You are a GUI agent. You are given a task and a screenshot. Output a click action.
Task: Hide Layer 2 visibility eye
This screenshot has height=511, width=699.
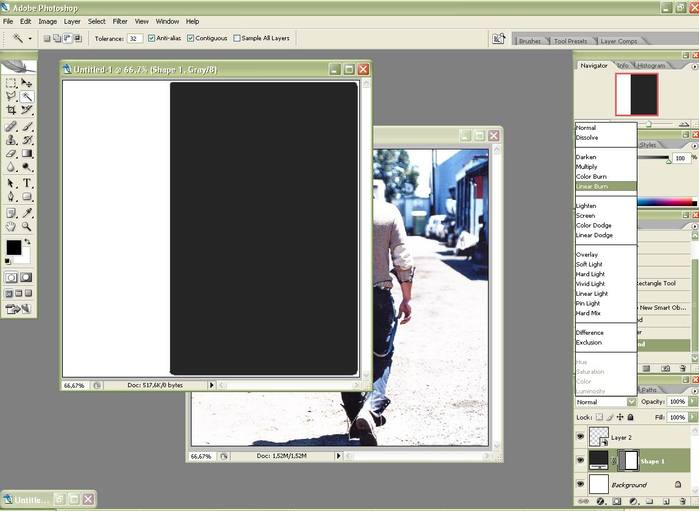pos(580,437)
